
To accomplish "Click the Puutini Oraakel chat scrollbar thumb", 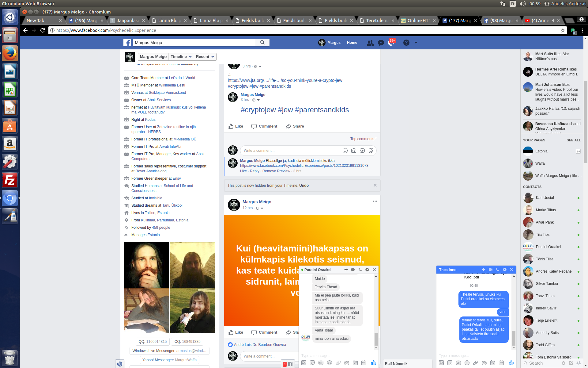I will click(376, 339).
